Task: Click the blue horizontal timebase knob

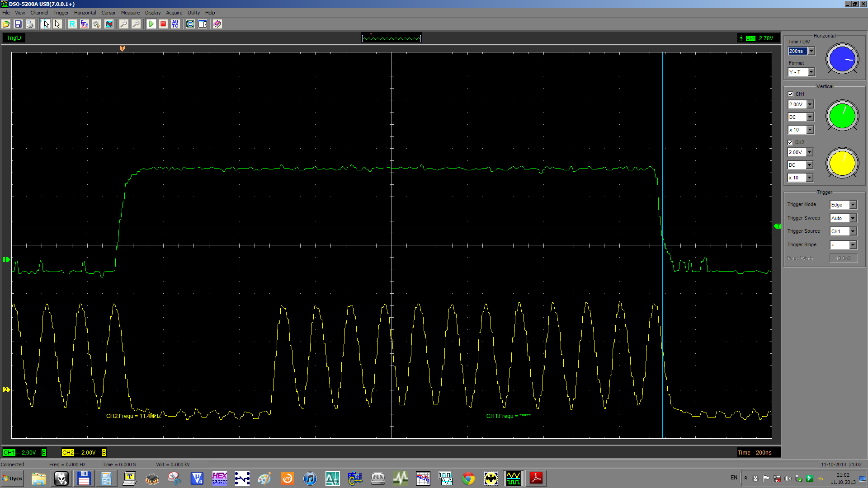Action: click(x=842, y=59)
